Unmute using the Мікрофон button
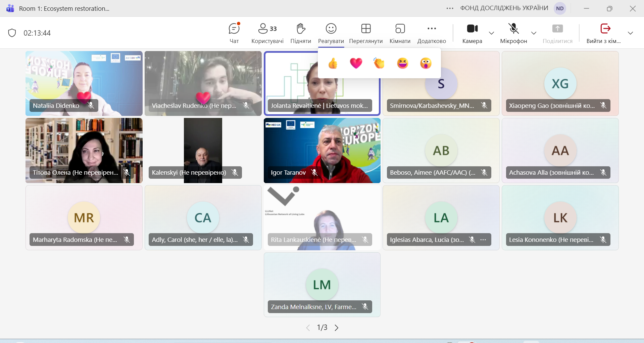Viewport: 644px width, 343px height. 513,33
